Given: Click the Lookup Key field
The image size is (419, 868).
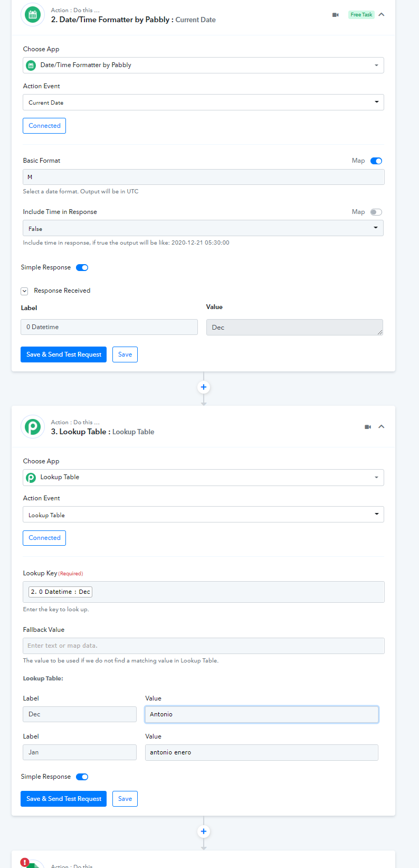Looking at the screenshot, I should 203,592.
